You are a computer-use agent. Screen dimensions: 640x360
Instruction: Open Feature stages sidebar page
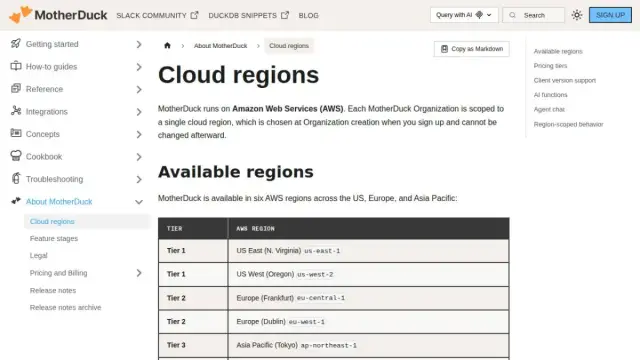(x=53, y=238)
